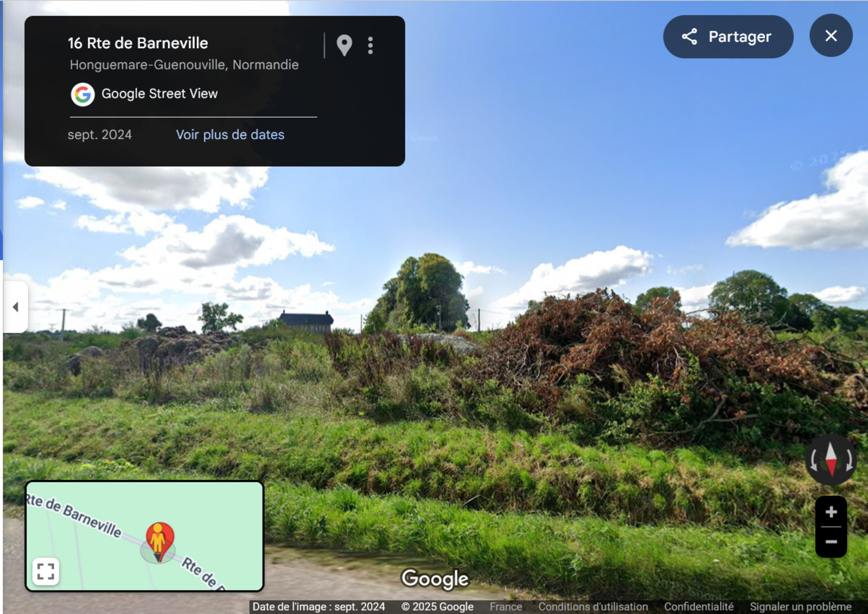
Task: Collapse the side panel with left arrow
Action: coord(15,307)
